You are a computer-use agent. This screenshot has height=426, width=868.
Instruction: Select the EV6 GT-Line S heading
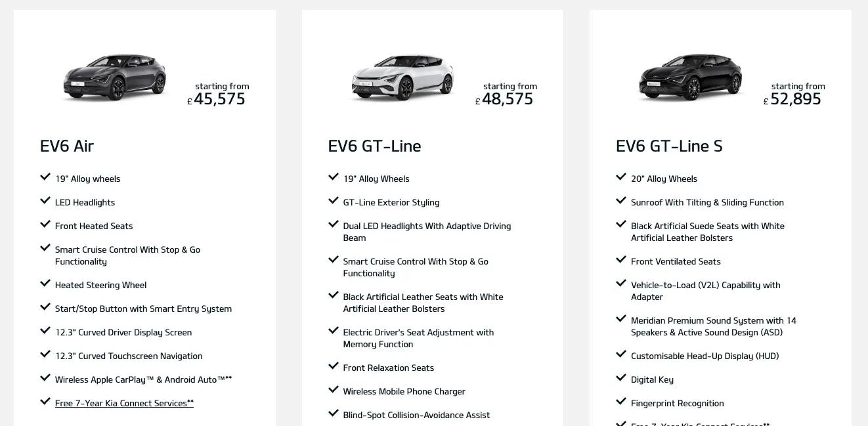click(x=669, y=146)
